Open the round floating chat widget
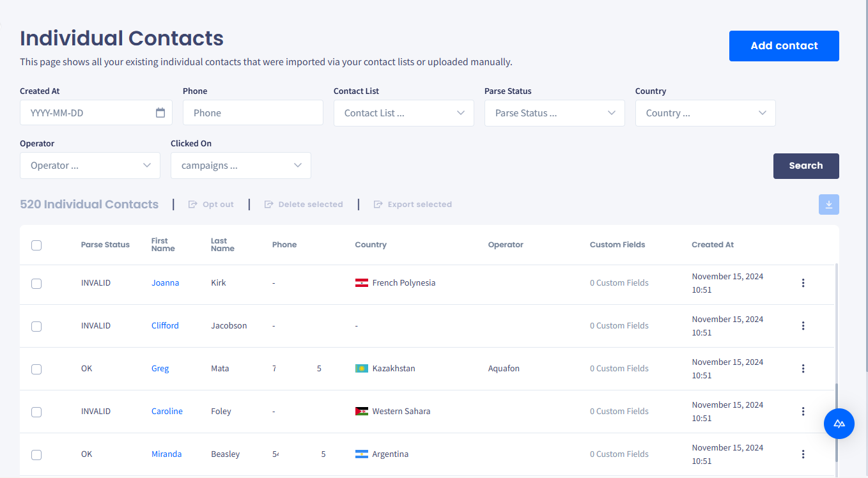Image resolution: width=868 pixels, height=478 pixels. click(839, 424)
